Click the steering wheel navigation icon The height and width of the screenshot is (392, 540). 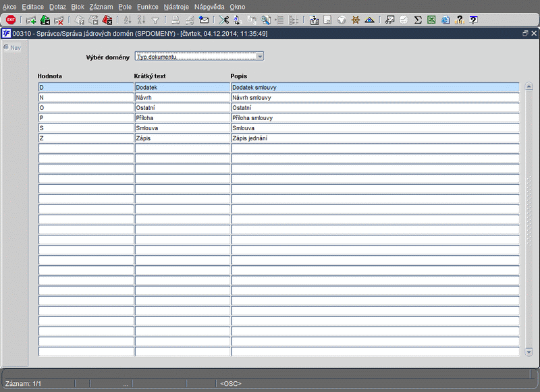coord(356,20)
